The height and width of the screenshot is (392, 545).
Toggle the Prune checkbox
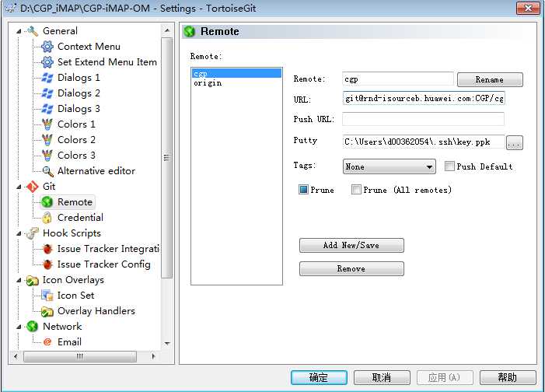pyautogui.click(x=303, y=190)
